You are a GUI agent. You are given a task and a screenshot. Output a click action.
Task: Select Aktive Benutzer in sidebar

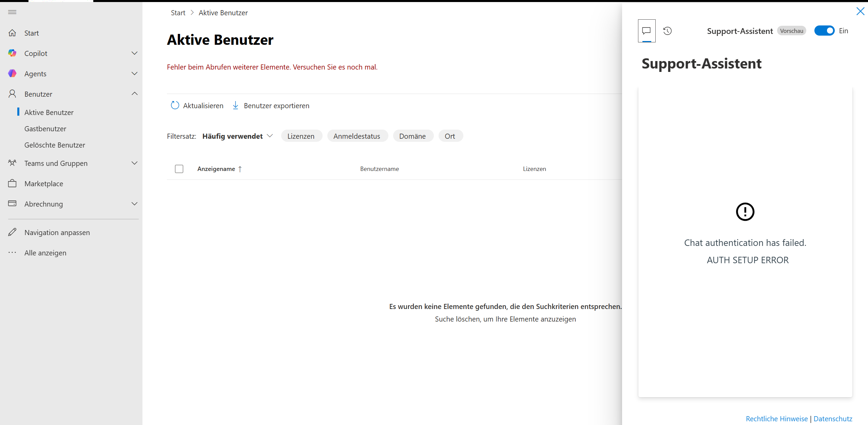49,112
